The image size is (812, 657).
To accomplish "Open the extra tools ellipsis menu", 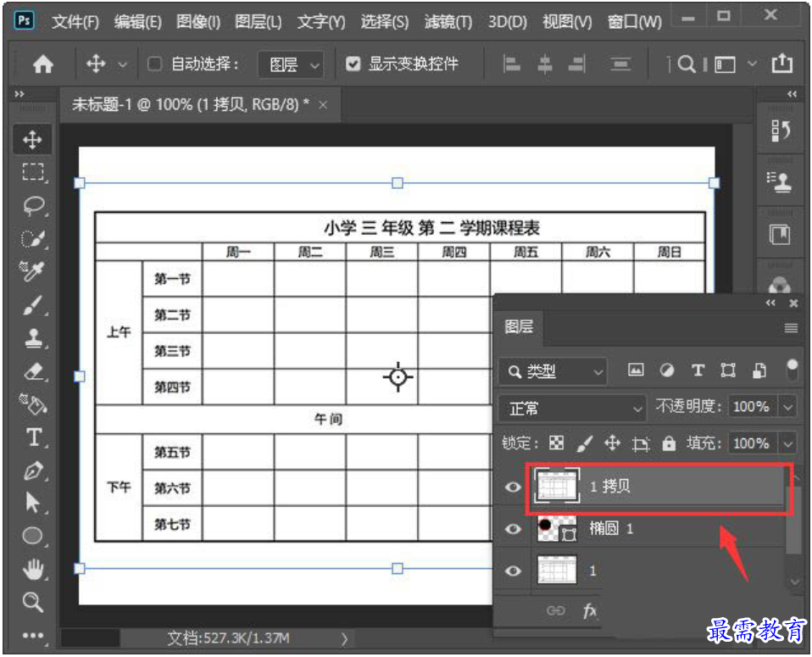I will pos(32,635).
